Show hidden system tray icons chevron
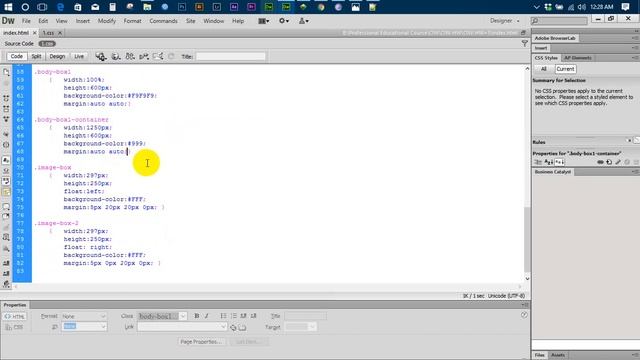 tap(537, 7)
